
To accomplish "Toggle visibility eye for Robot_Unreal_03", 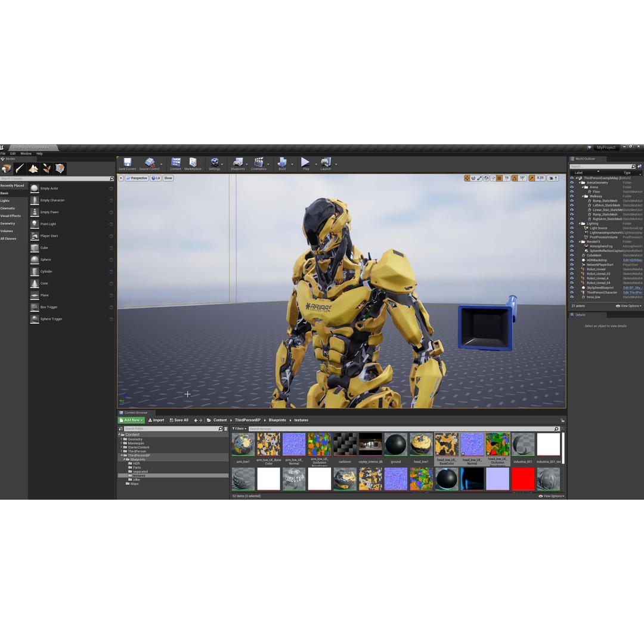I will (572, 274).
